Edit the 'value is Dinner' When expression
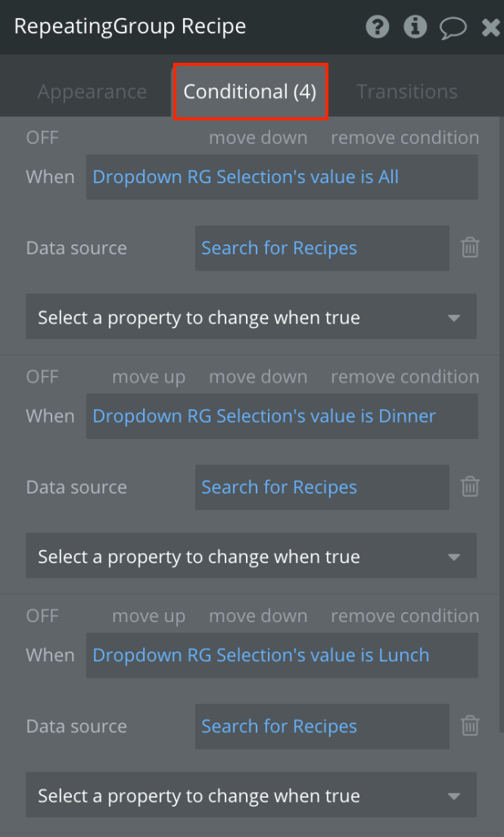 [282, 416]
